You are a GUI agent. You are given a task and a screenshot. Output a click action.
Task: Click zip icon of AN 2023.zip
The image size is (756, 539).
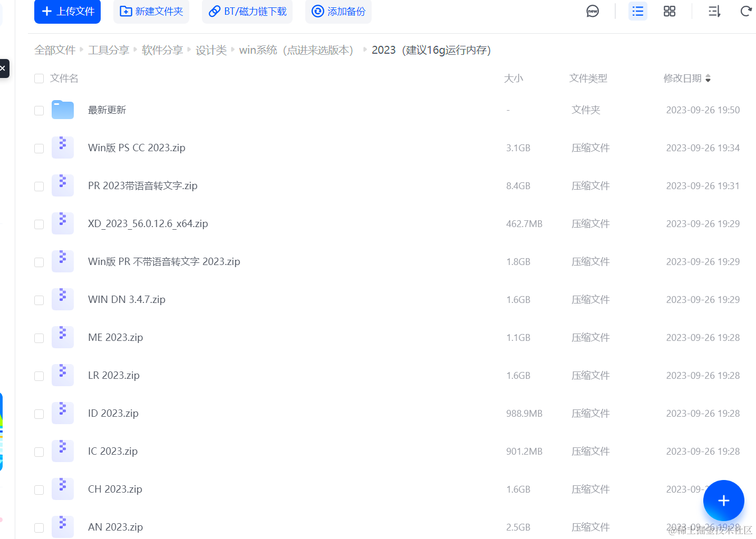click(x=63, y=527)
